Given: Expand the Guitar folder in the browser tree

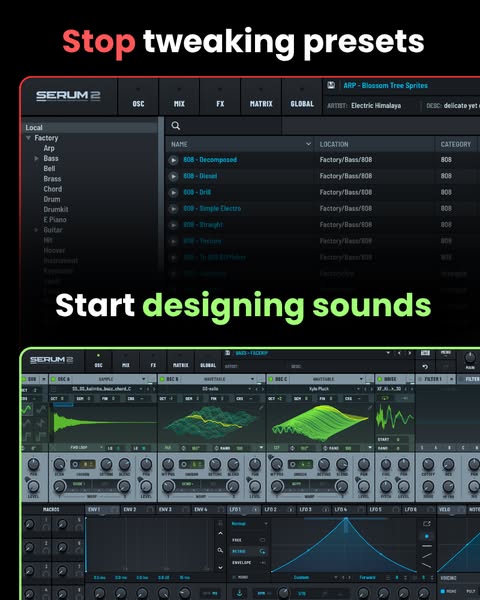Looking at the screenshot, I should coord(36,230).
